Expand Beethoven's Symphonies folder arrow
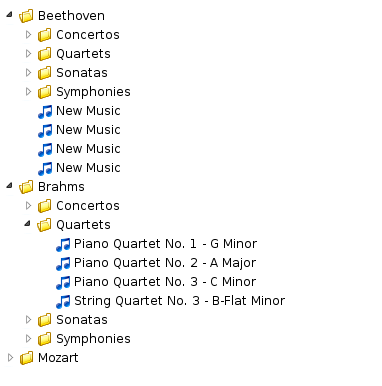 [x=28, y=91]
